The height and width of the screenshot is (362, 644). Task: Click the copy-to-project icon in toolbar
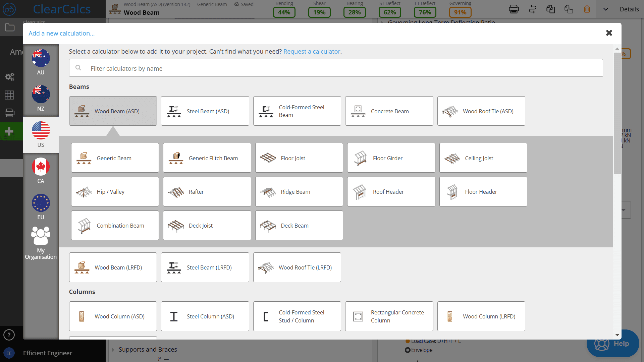[569, 9]
